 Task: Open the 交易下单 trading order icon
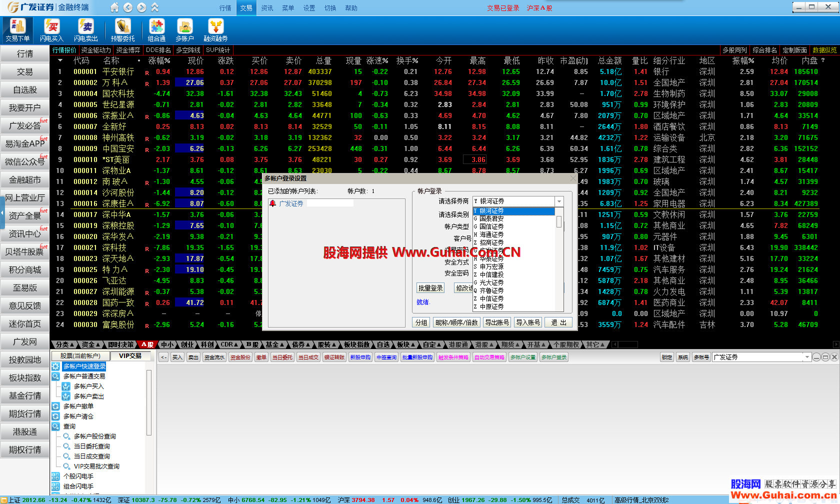click(x=17, y=30)
